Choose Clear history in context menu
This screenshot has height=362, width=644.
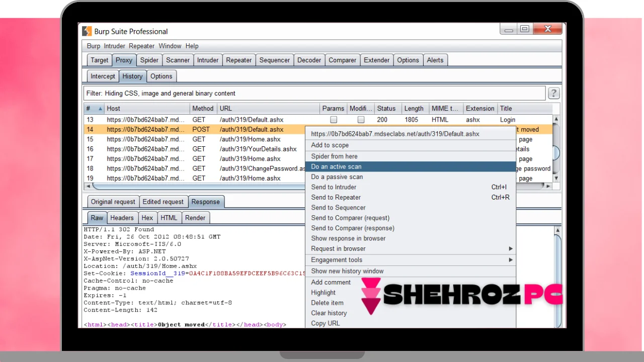click(411, 313)
